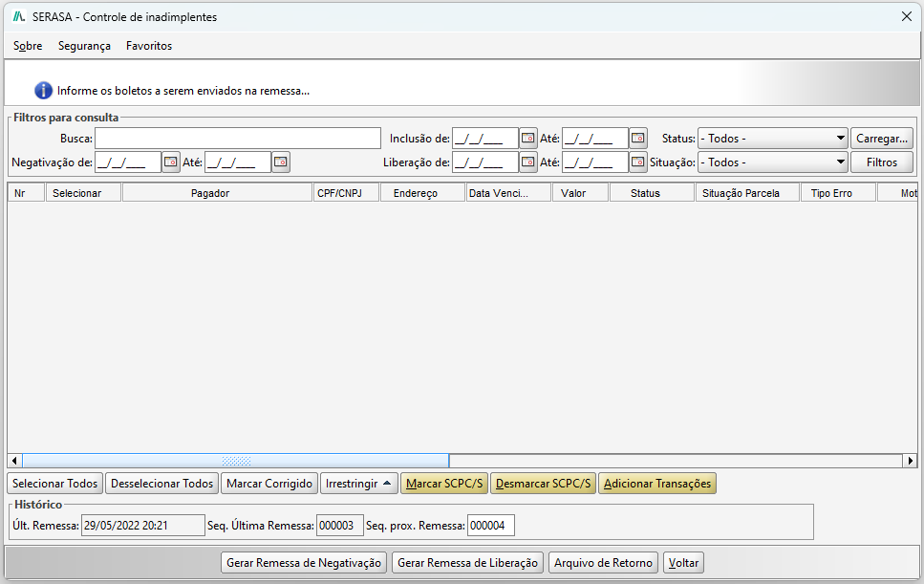This screenshot has width=924, height=584.
Task: Sort by Data Venci... column header
Action: tap(508, 193)
